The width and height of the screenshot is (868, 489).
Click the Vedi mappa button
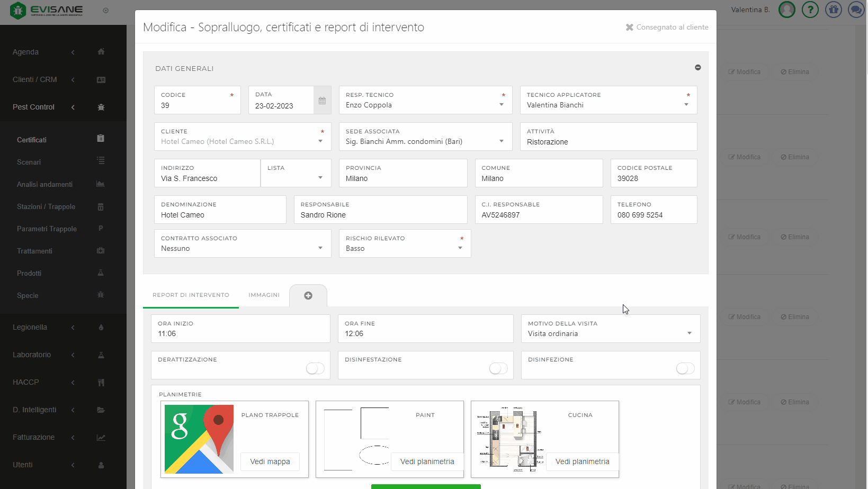point(270,461)
